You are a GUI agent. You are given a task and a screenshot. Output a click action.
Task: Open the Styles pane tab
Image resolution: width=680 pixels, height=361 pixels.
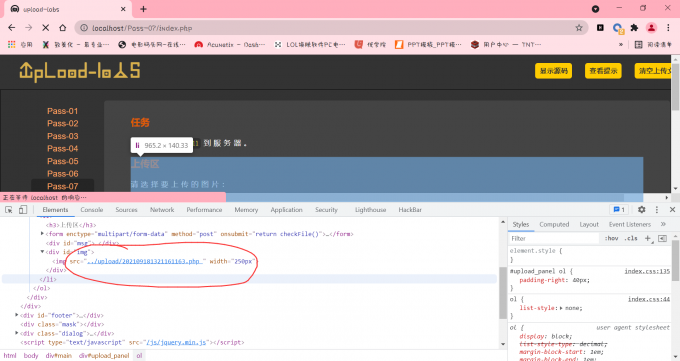point(521,224)
